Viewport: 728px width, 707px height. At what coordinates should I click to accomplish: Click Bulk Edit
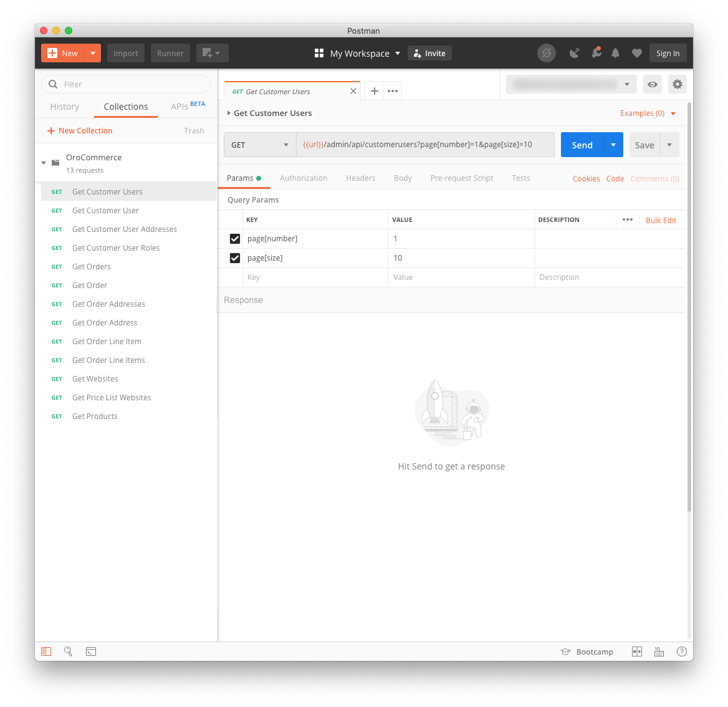tap(661, 221)
